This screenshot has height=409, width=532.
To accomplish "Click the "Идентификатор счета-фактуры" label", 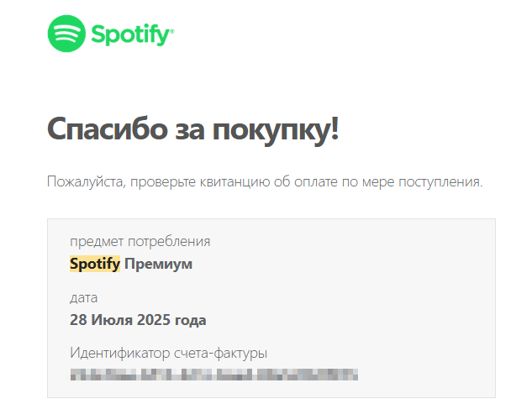I will [168, 353].
